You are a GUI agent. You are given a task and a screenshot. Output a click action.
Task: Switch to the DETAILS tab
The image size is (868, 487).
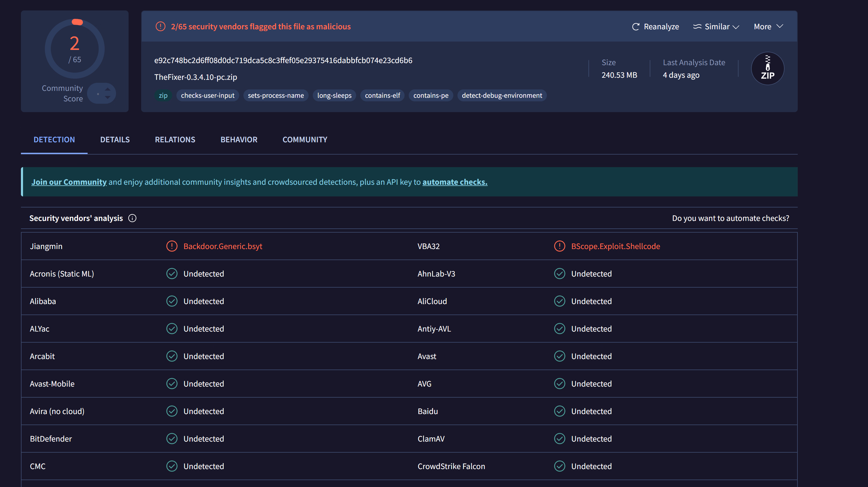click(115, 140)
